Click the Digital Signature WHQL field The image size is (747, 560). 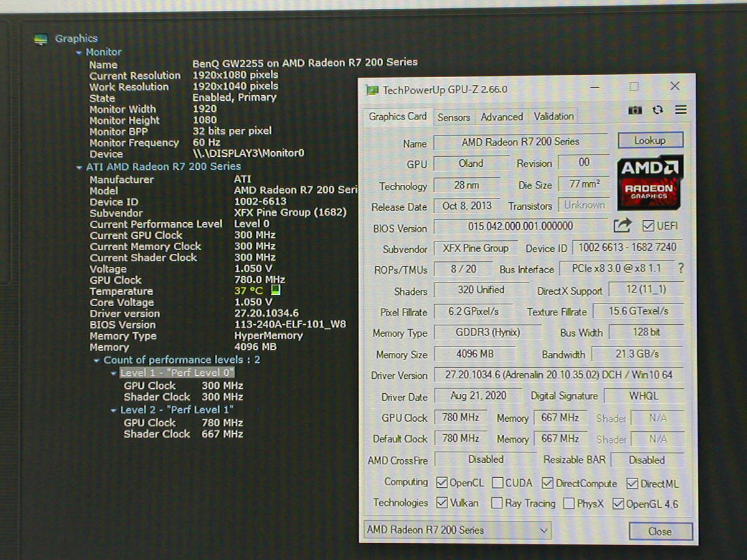(x=644, y=396)
